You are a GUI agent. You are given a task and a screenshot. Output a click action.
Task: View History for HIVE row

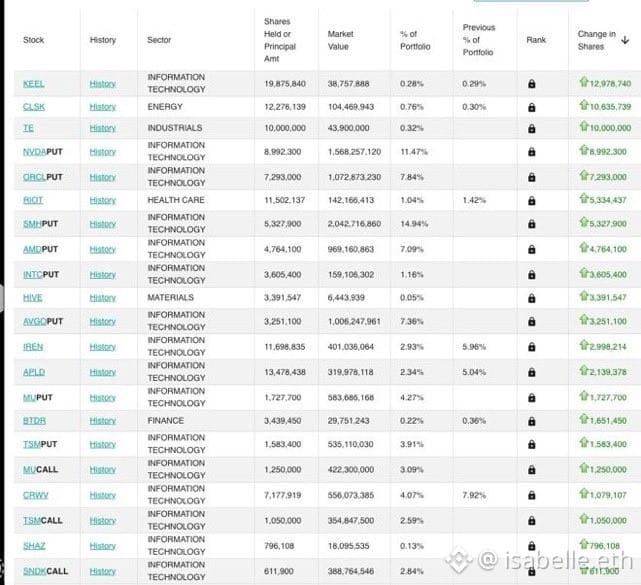[x=103, y=298]
